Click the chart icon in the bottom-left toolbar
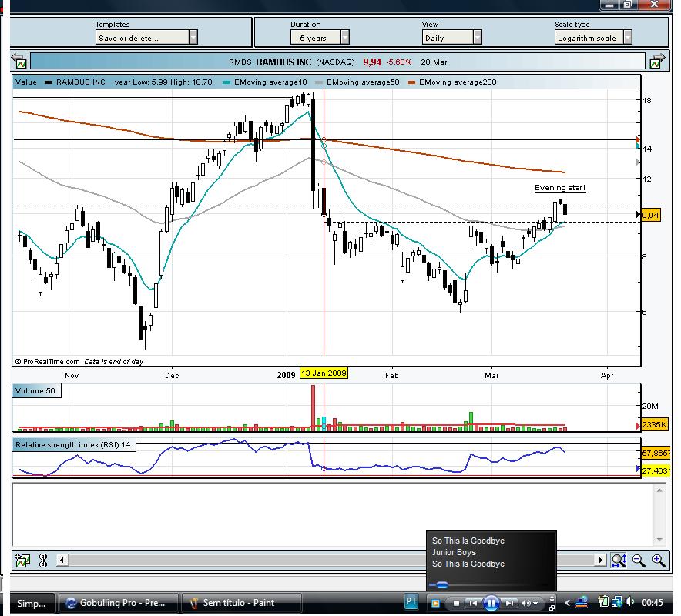This screenshot has height=616, width=681. pos(22,561)
